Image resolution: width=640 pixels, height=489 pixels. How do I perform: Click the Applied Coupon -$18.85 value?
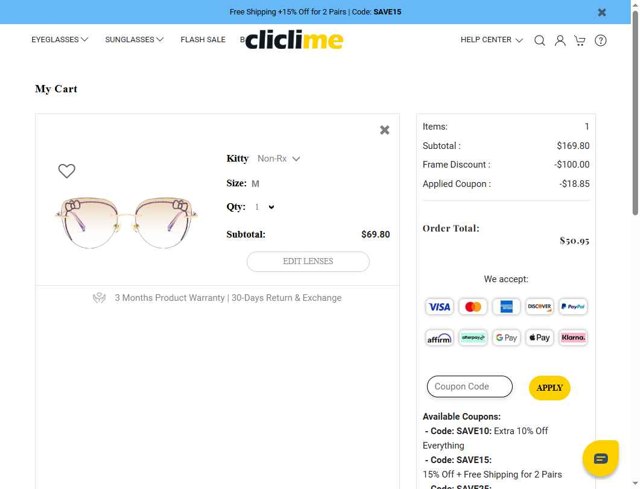tap(574, 184)
